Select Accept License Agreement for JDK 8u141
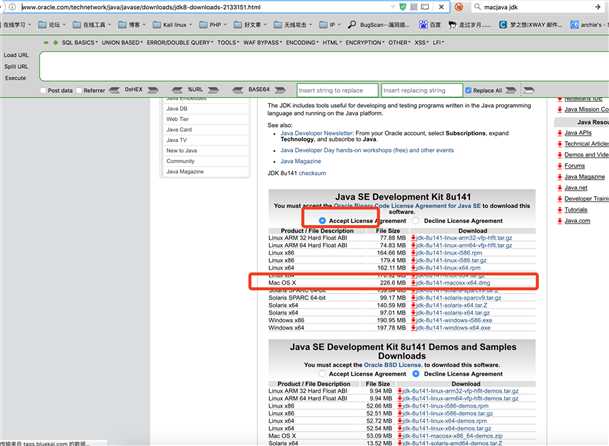 tap(322, 221)
